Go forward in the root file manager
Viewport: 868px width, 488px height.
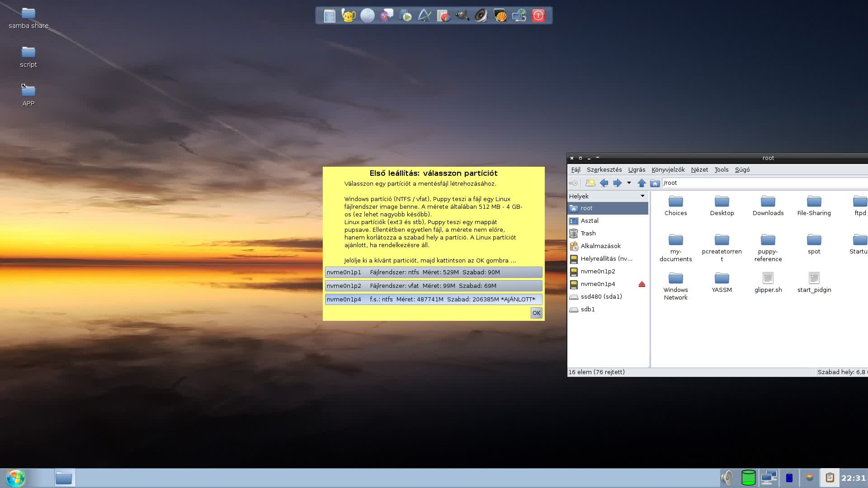617,183
